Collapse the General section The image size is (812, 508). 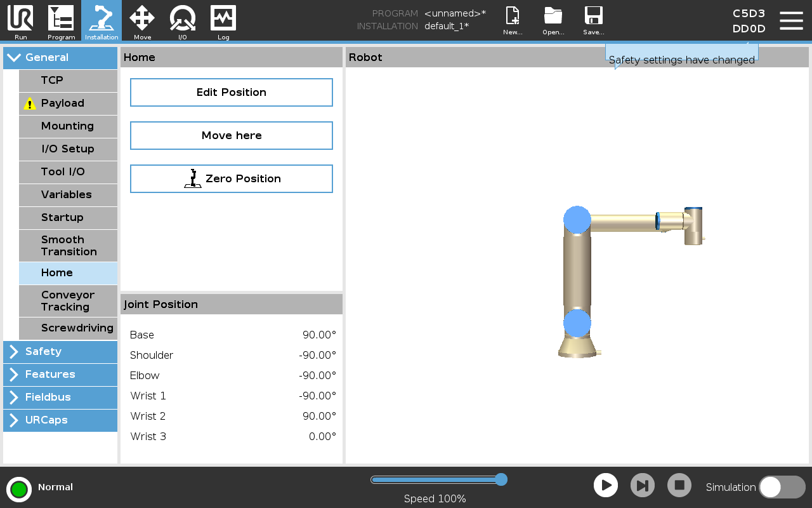click(60, 58)
